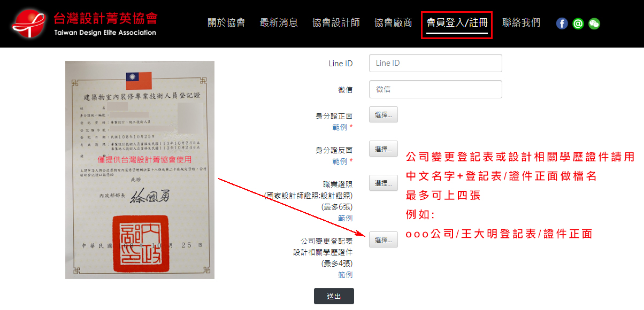Image resolution: width=644 pixels, height=310 pixels.
Task: Click the green email @ icon
Action: pyautogui.click(x=578, y=24)
